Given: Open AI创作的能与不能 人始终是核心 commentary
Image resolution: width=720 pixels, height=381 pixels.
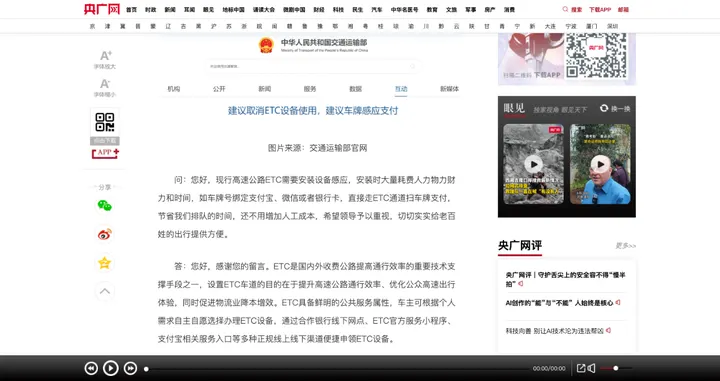Looking at the screenshot, I should pyautogui.click(x=560, y=303).
